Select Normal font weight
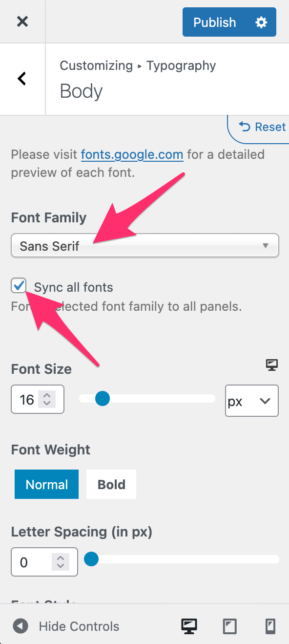The height and width of the screenshot is (644, 289). pyautogui.click(x=47, y=485)
